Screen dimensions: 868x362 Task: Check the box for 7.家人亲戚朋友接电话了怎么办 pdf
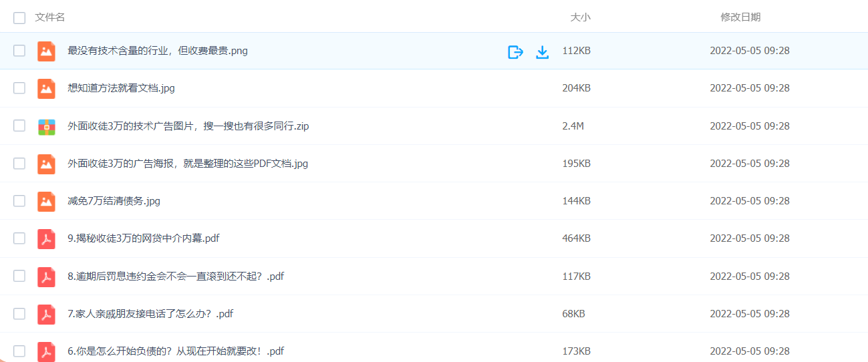click(x=19, y=314)
